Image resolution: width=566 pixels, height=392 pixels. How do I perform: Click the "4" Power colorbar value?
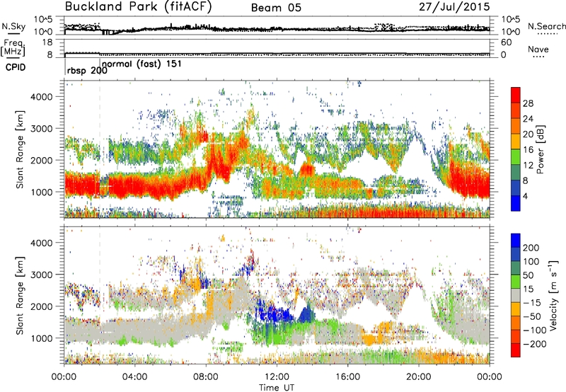525,196
